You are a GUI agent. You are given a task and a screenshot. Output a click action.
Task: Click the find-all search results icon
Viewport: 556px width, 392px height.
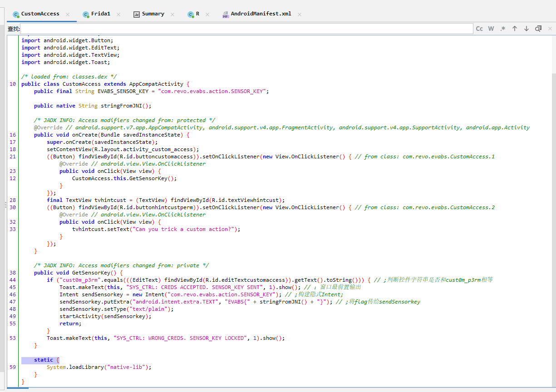point(538,29)
